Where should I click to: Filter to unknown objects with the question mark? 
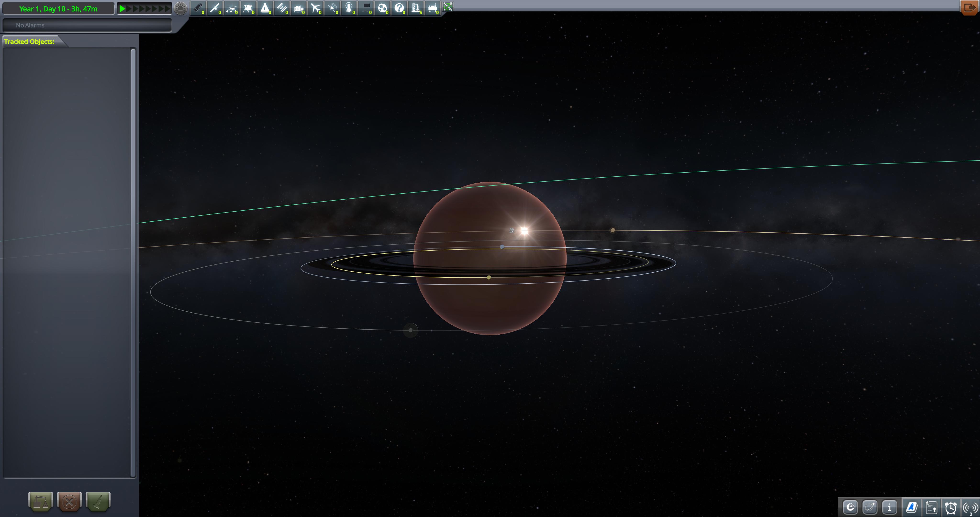(x=399, y=8)
